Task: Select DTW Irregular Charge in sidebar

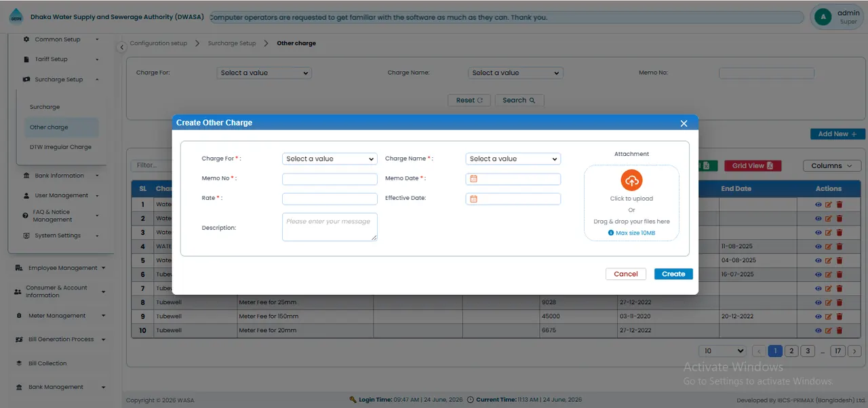Action: click(x=60, y=147)
